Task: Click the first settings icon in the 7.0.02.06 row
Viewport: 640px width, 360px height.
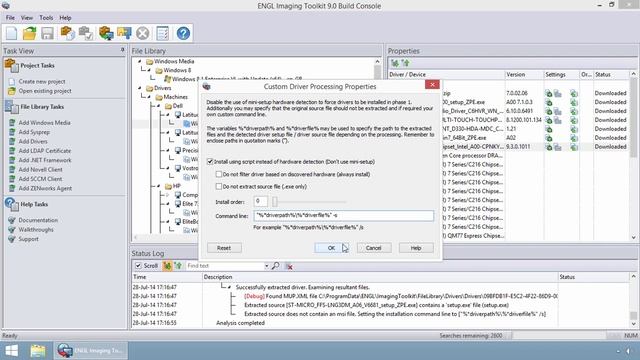Action: [549, 93]
